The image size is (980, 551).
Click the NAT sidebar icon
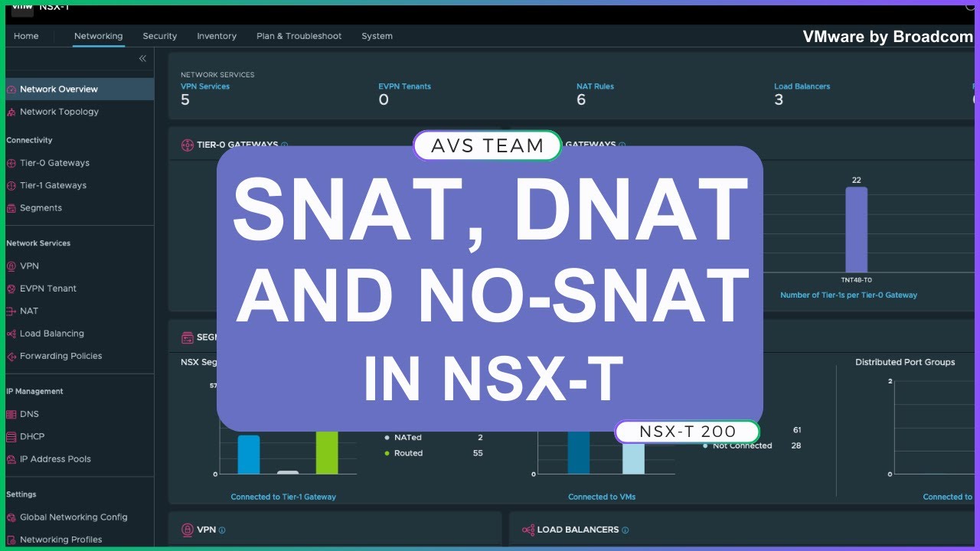(11, 311)
